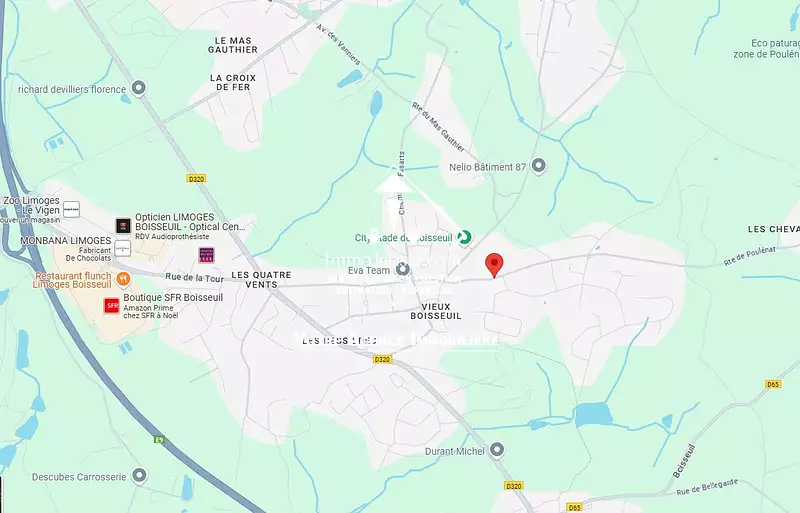Image resolution: width=800 pixels, height=513 pixels.
Task: Select the Nelio Bâtiment 87 map pin
Action: tap(538, 166)
